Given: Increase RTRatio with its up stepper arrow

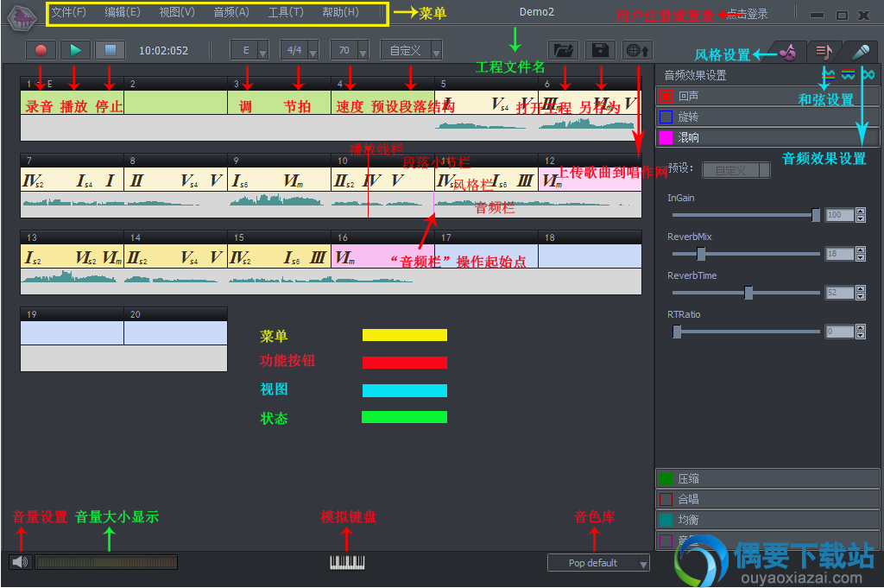Looking at the screenshot, I should click(861, 328).
